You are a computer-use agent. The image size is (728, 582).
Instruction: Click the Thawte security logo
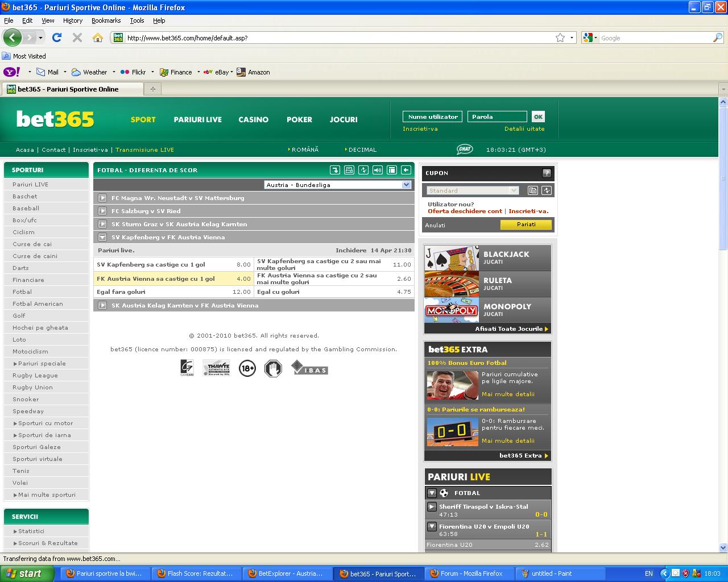click(x=217, y=368)
